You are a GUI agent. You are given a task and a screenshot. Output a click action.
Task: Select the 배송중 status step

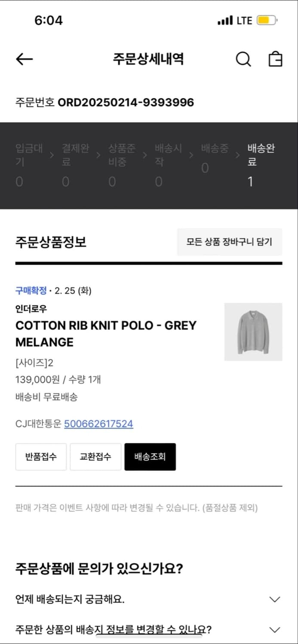coord(215,158)
